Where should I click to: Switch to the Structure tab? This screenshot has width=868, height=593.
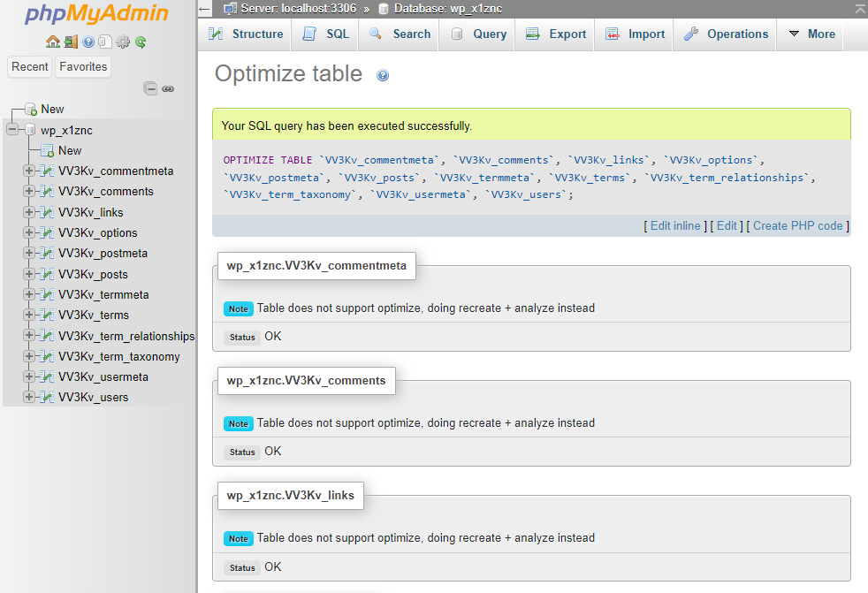coord(246,34)
